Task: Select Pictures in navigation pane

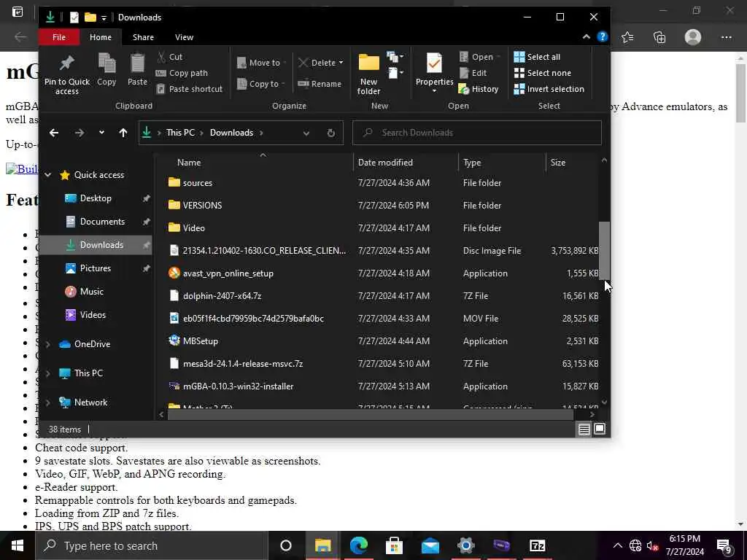Action: (96, 268)
